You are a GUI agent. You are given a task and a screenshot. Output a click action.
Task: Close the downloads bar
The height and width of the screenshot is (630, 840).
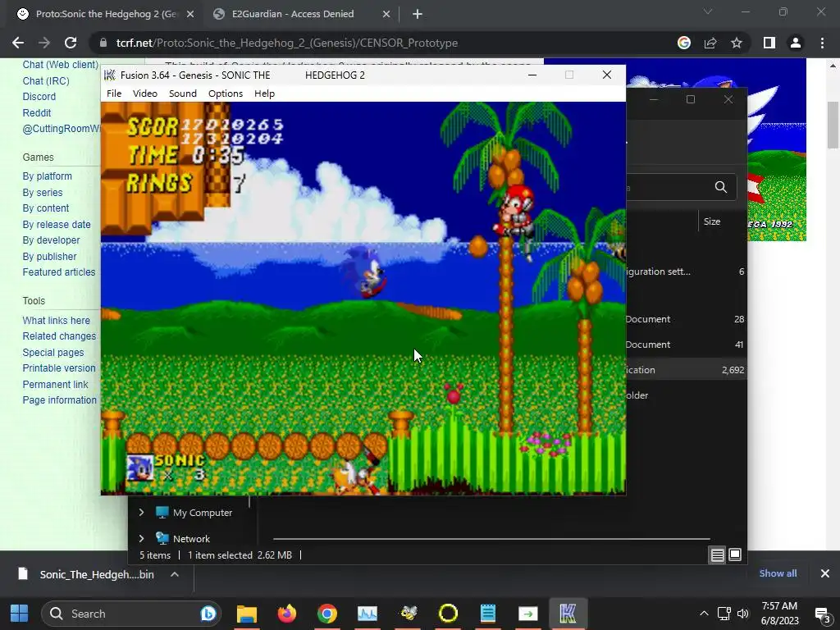click(825, 573)
